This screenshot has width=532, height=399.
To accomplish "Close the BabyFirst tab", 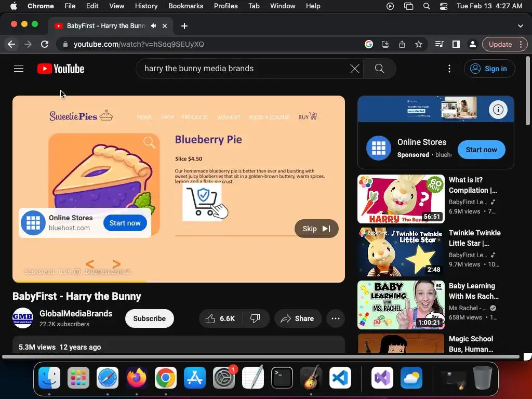I will click(165, 26).
